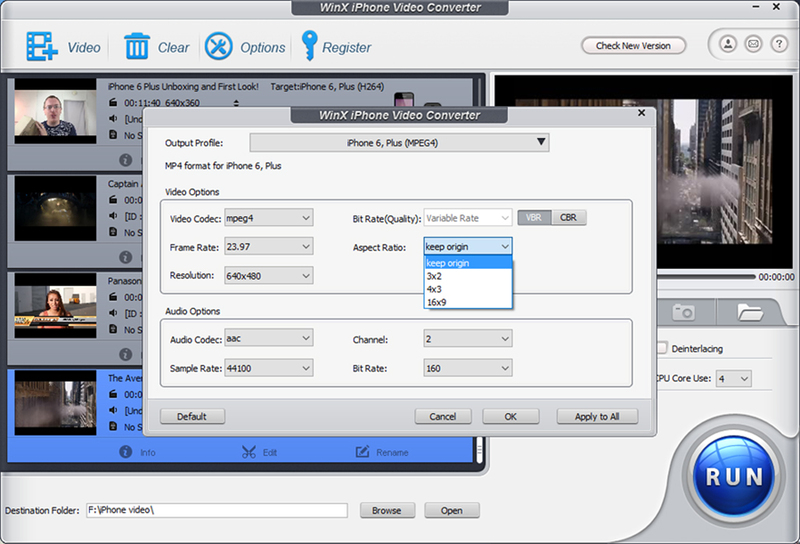Click the Default button

pos(192,416)
